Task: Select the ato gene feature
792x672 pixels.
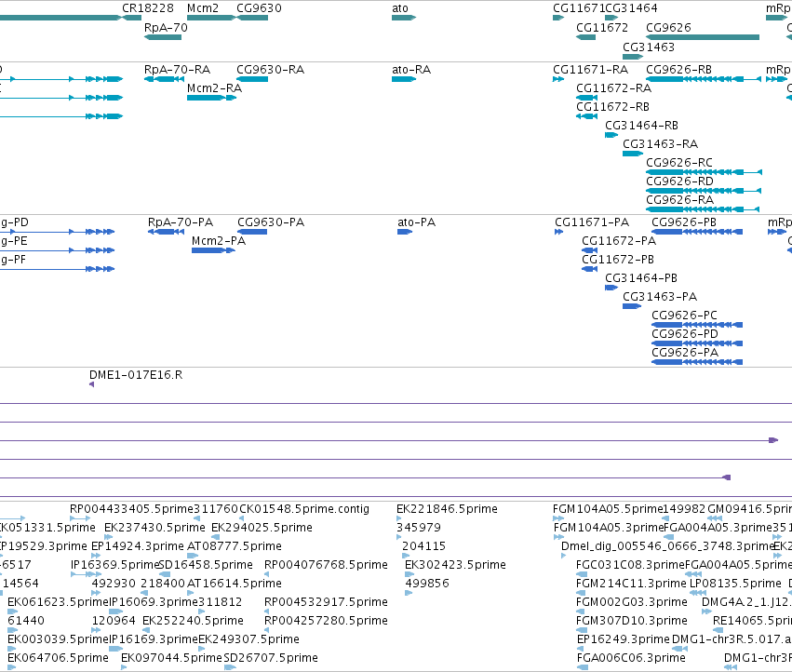Action: [404, 18]
